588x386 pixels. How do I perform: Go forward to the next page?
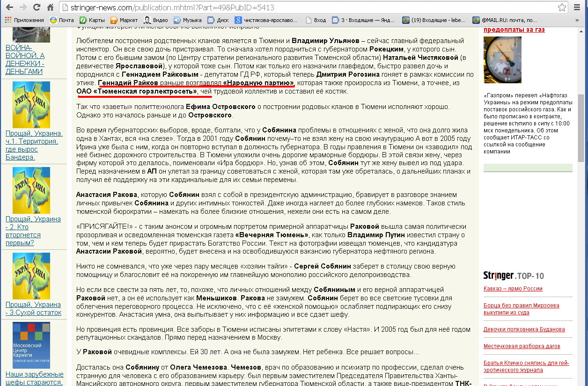coord(23,7)
